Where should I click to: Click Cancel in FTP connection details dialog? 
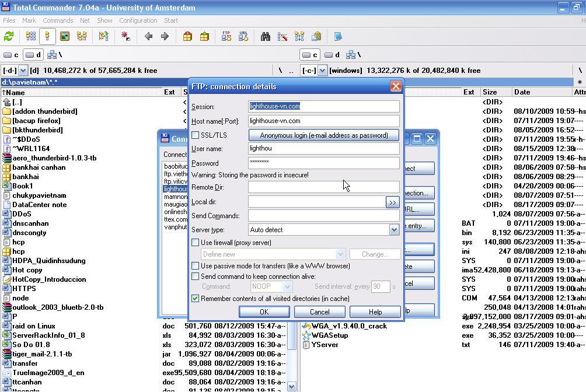(x=319, y=311)
